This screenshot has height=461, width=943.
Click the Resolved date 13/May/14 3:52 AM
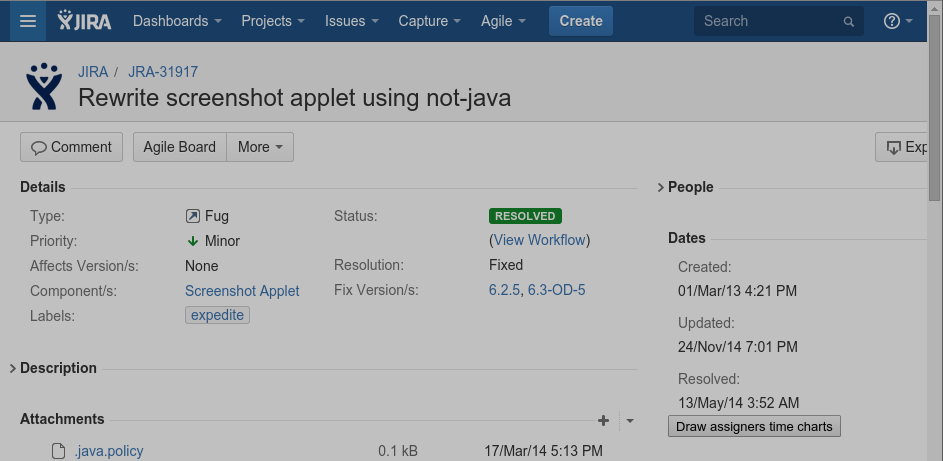point(739,403)
